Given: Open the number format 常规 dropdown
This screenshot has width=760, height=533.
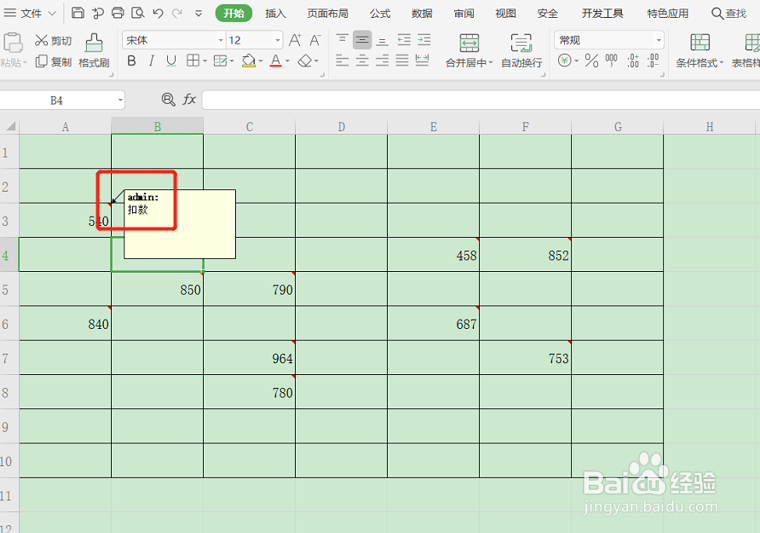Looking at the screenshot, I should click(x=659, y=40).
